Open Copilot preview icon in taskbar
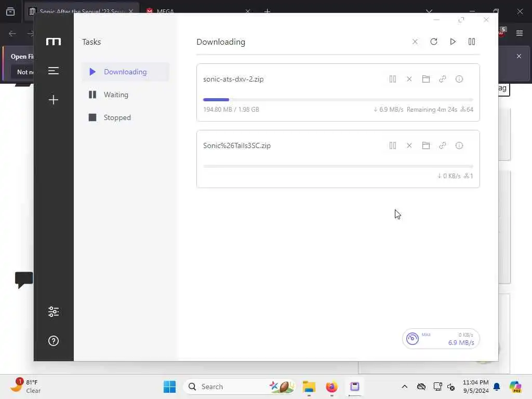The height and width of the screenshot is (399, 532). click(515, 387)
